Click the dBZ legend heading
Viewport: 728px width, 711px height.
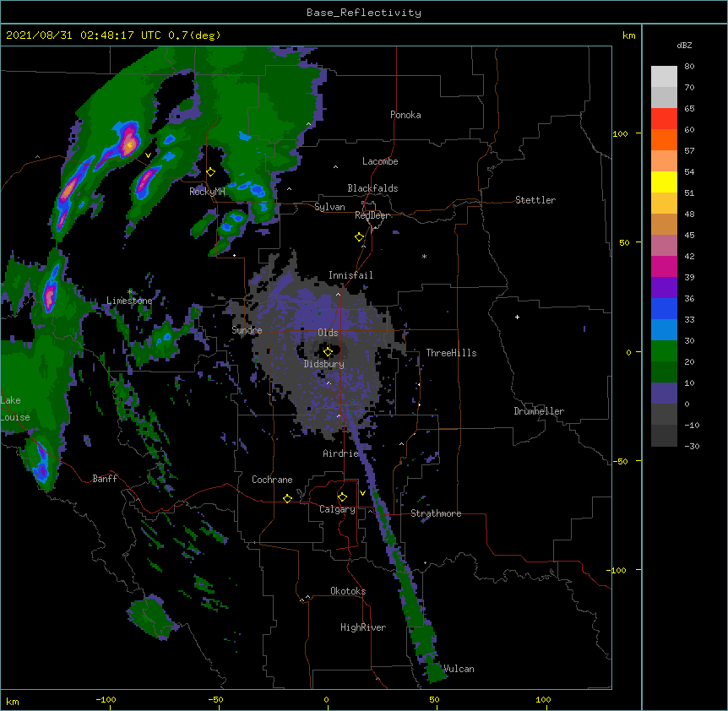(684, 45)
